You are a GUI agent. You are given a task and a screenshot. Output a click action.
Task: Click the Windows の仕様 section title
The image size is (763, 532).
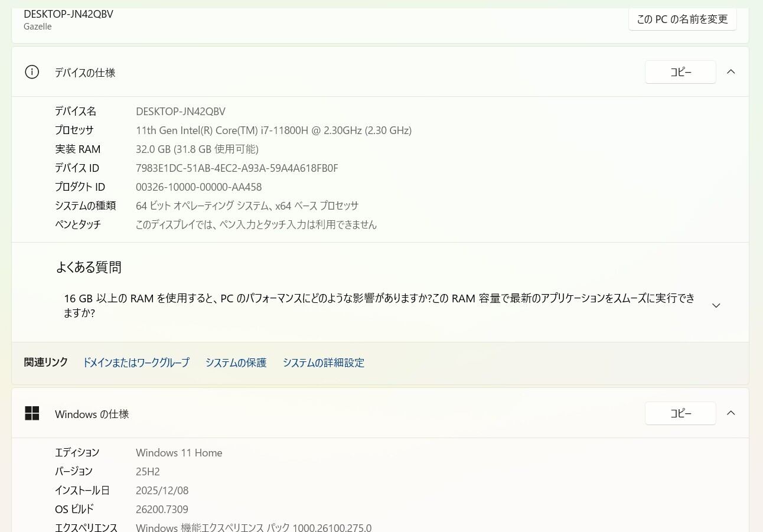point(92,414)
